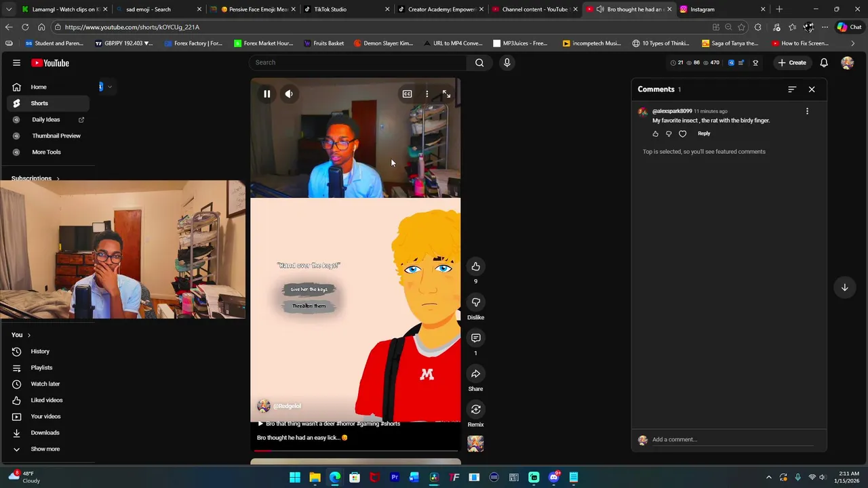Open the YouTube guide hamburger menu
The height and width of the screenshot is (488, 868).
pyautogui.click(x=16, y=63)
